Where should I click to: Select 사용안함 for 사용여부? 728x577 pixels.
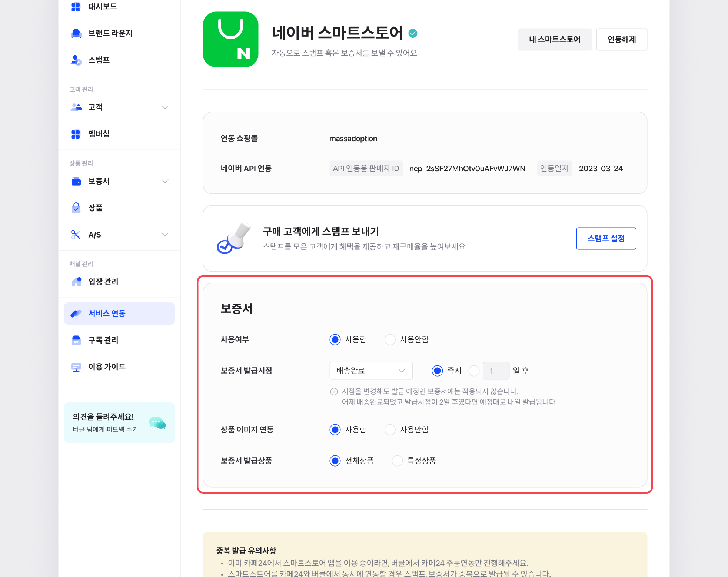(390, 339)
